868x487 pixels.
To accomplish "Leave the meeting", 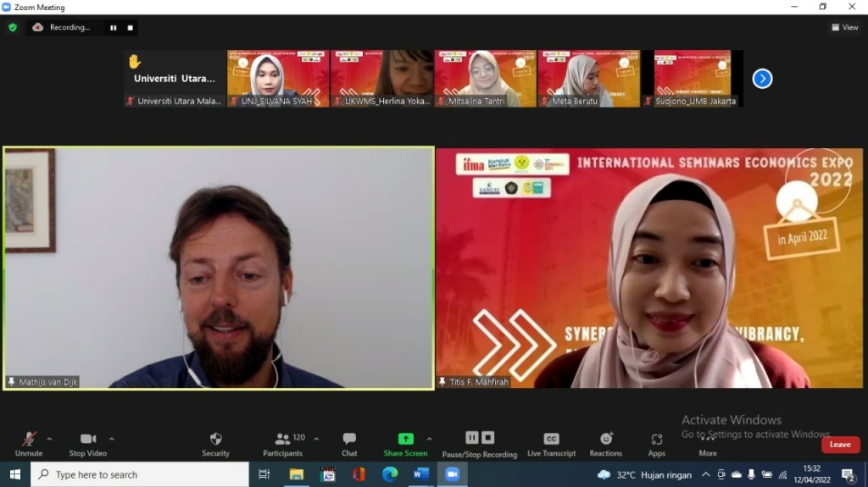I will point(840,445).
